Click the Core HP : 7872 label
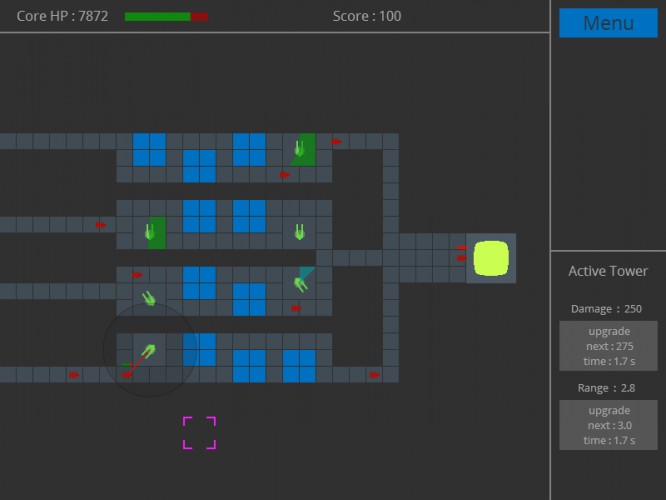 pyautogui.click(x=62, y=16)
